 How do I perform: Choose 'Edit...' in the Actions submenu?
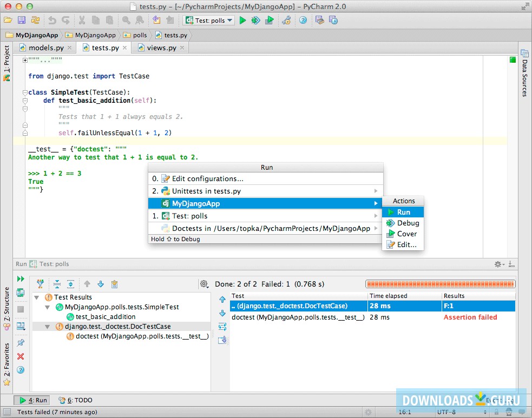(x=403, y=245)
